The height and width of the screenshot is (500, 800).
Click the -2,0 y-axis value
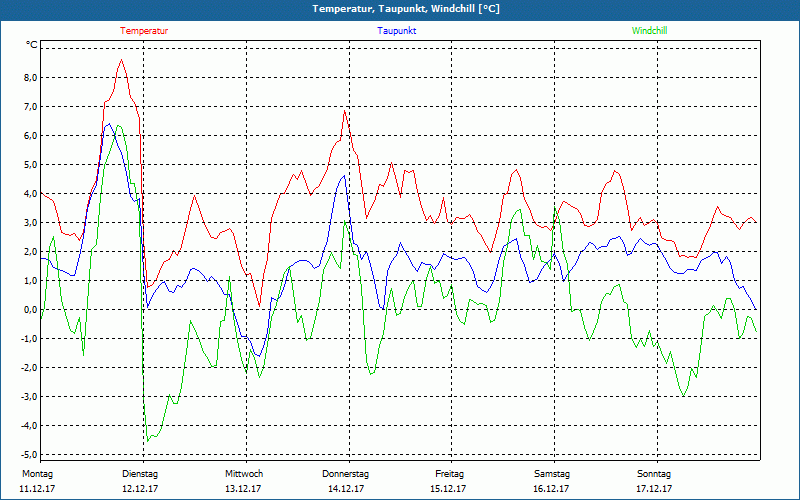pyautogui.click(x=29, y=368)
